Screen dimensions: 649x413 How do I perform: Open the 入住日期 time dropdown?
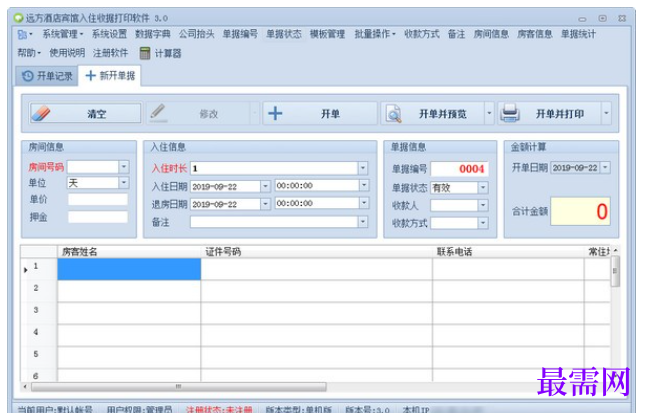click(x=364, y=185)
